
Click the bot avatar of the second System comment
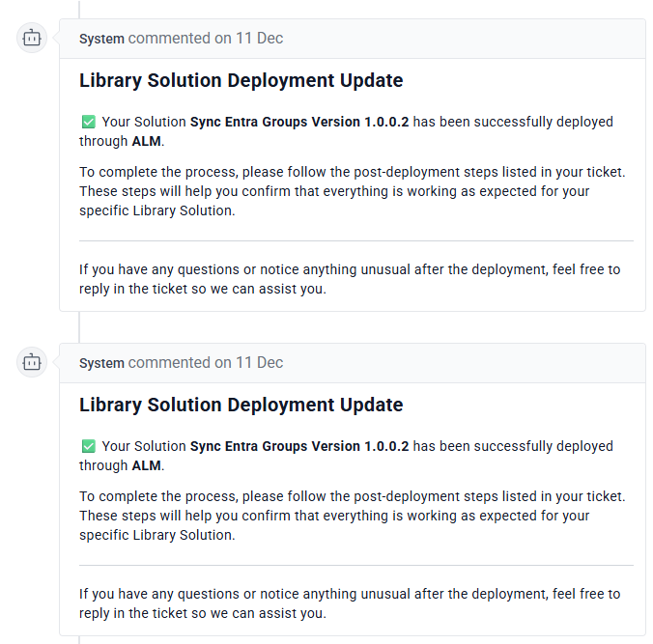(32, 363)
